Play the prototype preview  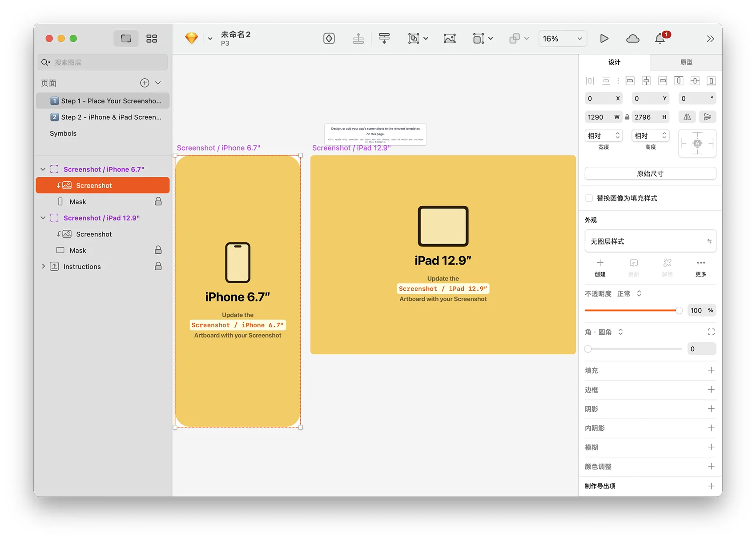click(604, 39)
